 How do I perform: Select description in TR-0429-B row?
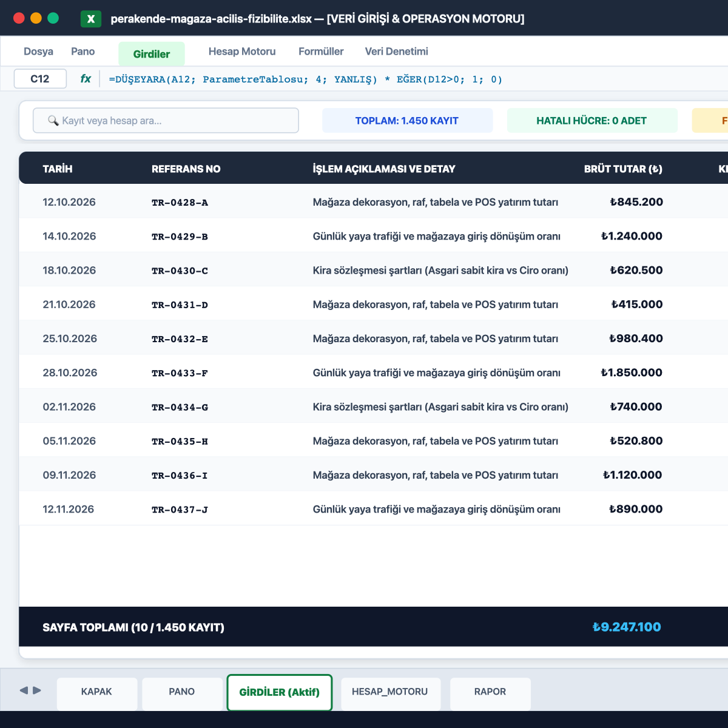pyautogui.click(x=437, y=236)
